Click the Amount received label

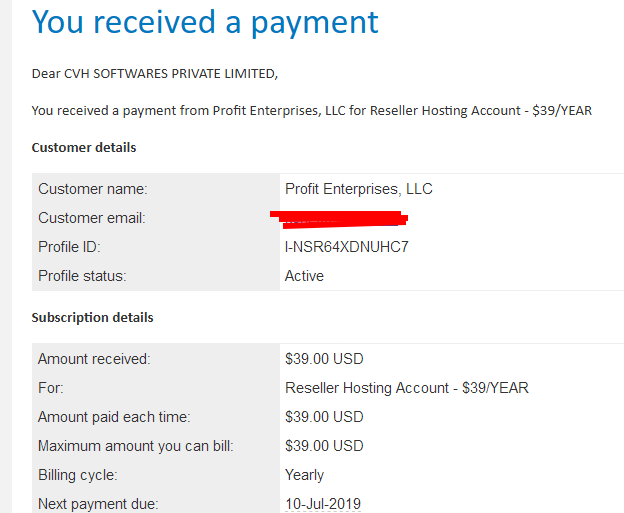click(94, 359)
